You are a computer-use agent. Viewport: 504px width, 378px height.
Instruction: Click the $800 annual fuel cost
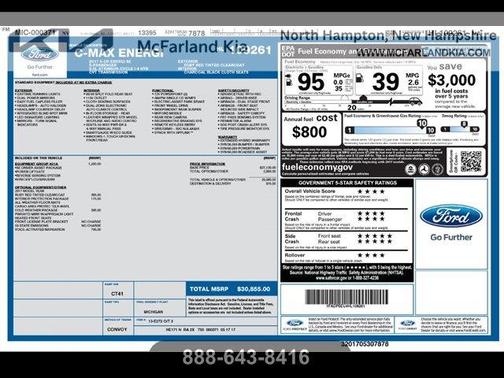coord(309,132)
